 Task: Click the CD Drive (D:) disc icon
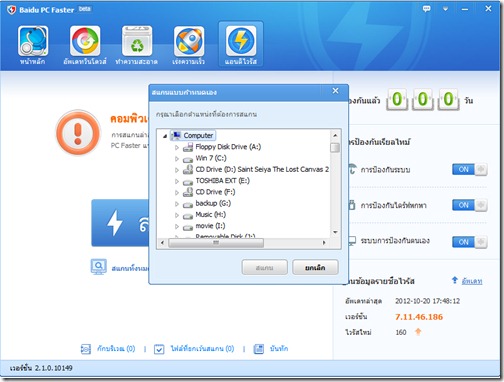188,169
